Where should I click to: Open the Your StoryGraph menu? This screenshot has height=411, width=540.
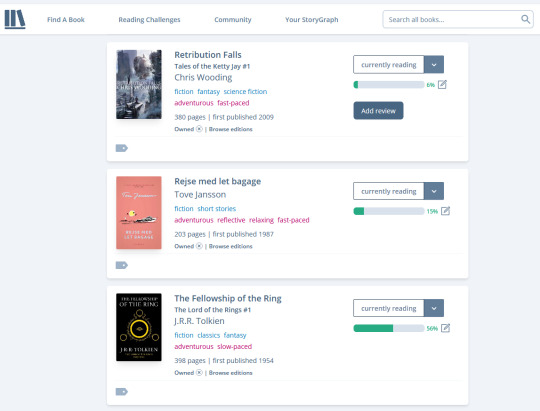[312, 20]
